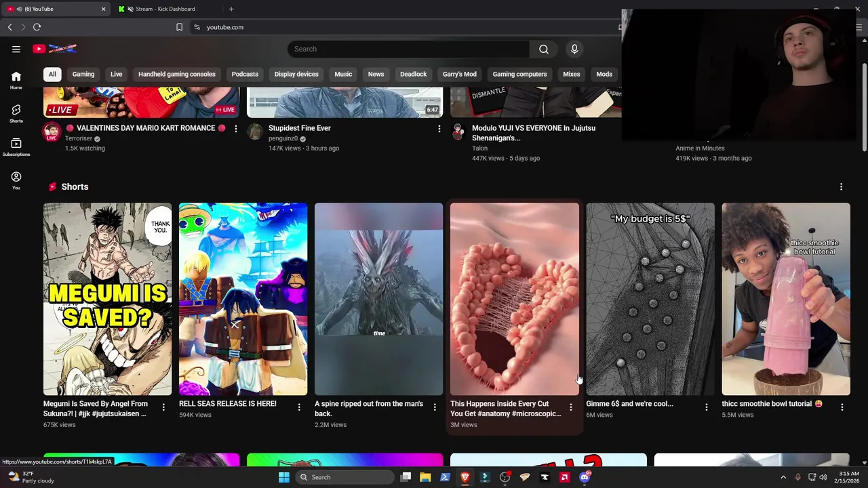Screen dimensions: 868x488
Task: Open options for thicc smoothie bowl short
Action: tap(842, 407)
